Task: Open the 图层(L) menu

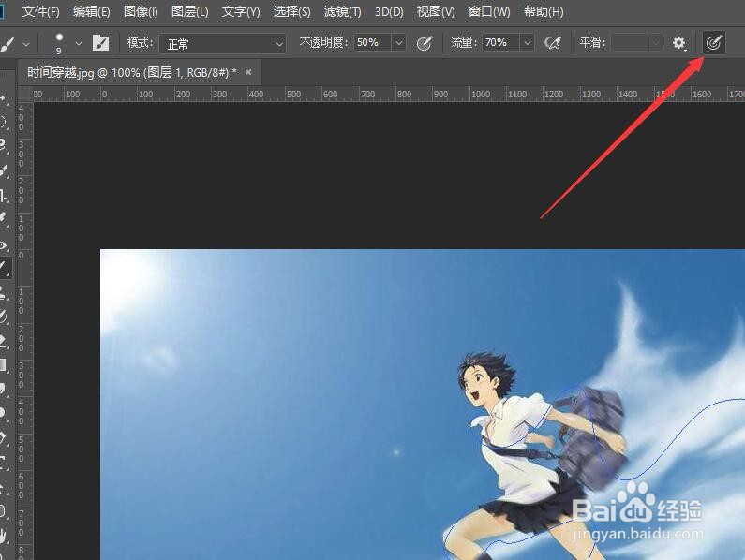Action: [189, 11]
